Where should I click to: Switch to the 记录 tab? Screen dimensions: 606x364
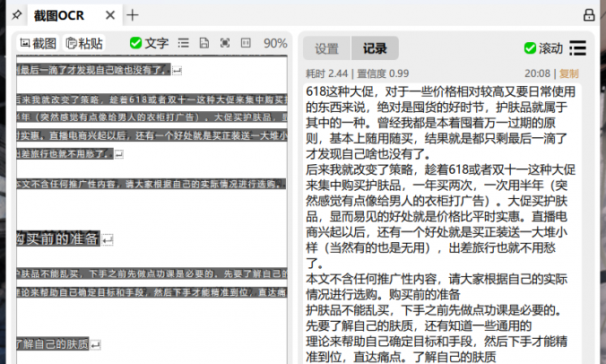(x=375, y=48)
